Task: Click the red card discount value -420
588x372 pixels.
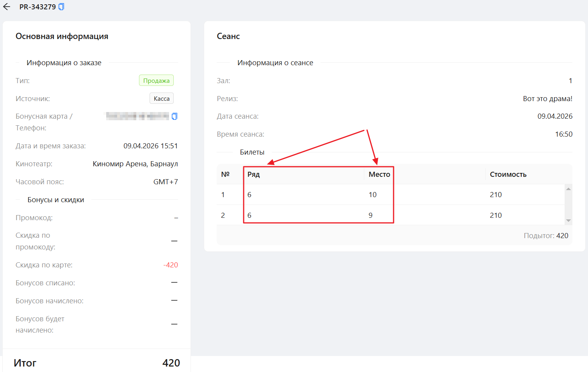Action: tap(171, 265)
